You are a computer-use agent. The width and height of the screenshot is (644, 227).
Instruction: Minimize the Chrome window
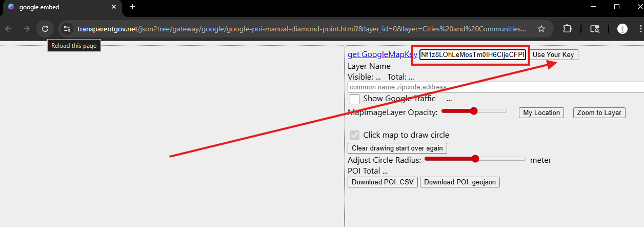(x=593, y=7)
